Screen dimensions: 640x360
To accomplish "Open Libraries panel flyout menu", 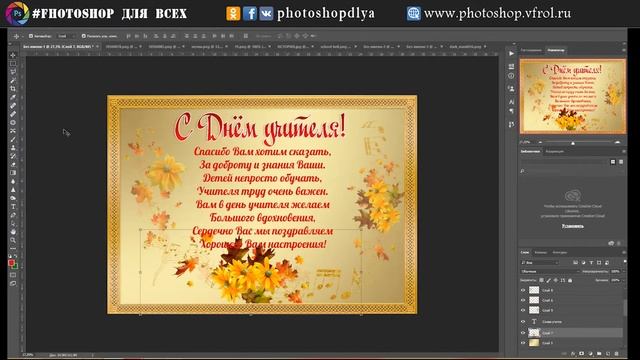I will 623,151.
